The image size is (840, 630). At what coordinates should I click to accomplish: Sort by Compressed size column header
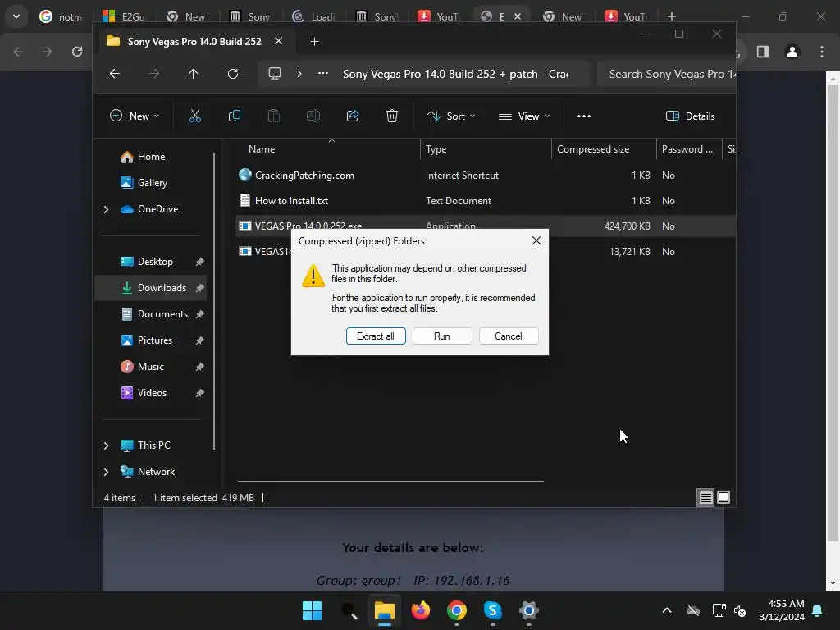point(604,149)
